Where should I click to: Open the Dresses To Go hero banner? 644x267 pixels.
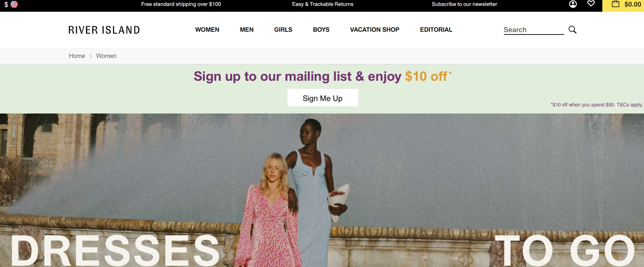click(x=322, y=190)
